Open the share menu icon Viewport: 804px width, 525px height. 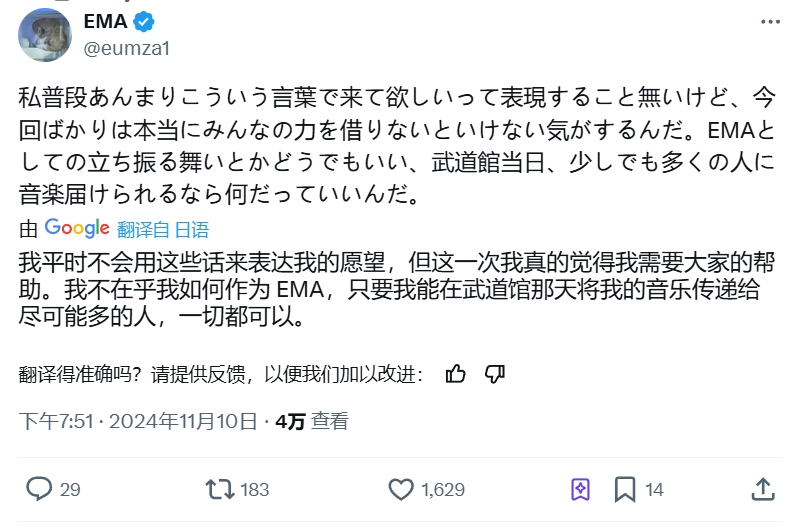(x=763, y=489)
